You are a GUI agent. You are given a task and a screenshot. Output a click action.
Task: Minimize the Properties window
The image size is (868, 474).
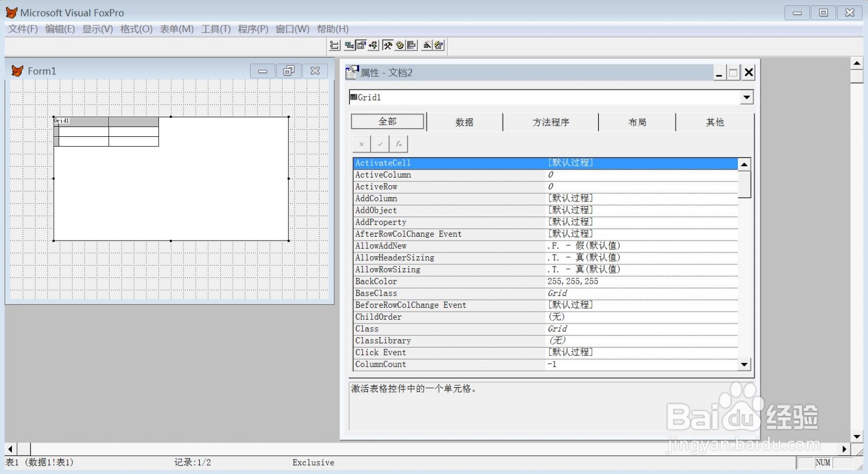[719, 73]
